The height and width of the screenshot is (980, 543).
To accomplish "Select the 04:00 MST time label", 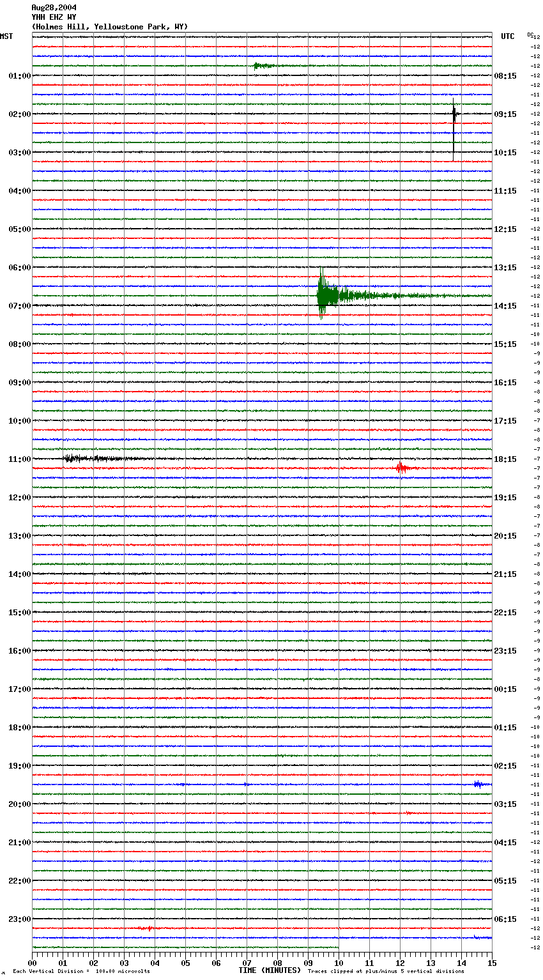I will tap(20, 191).
